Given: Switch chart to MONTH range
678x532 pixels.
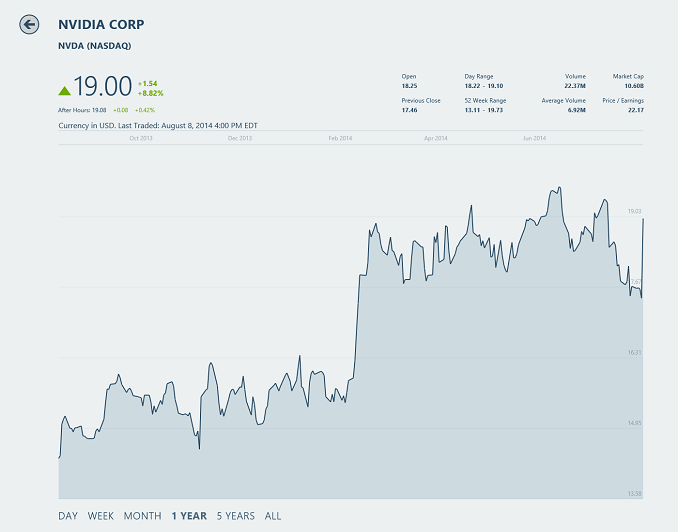Looking at the screenshot, I should [142, 516].
